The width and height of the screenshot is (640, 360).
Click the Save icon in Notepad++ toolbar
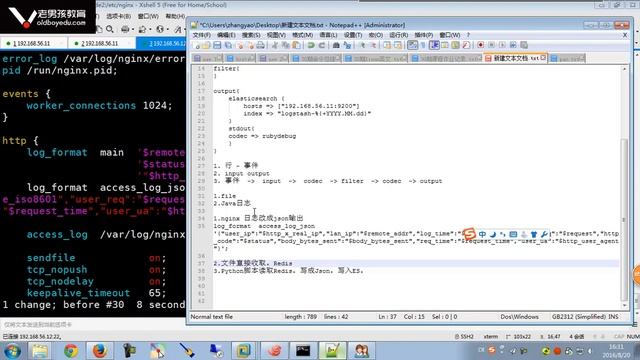point(217,45)
